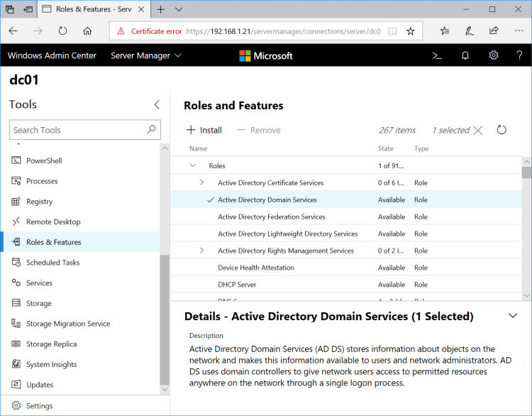The width and height of the screenshot is (532, 416).
Task: Open Scheduled Tasks in the Tools list
Action: (52, 263)
